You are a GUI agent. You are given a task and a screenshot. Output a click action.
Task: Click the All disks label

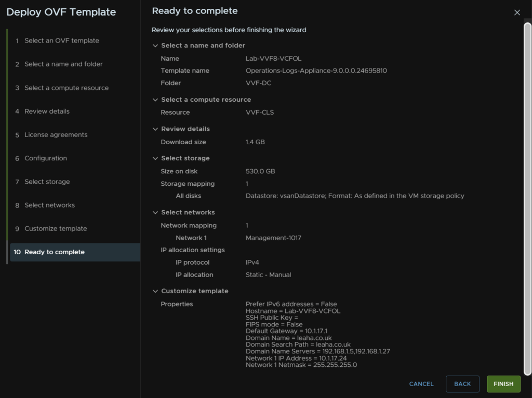[188, 196]
